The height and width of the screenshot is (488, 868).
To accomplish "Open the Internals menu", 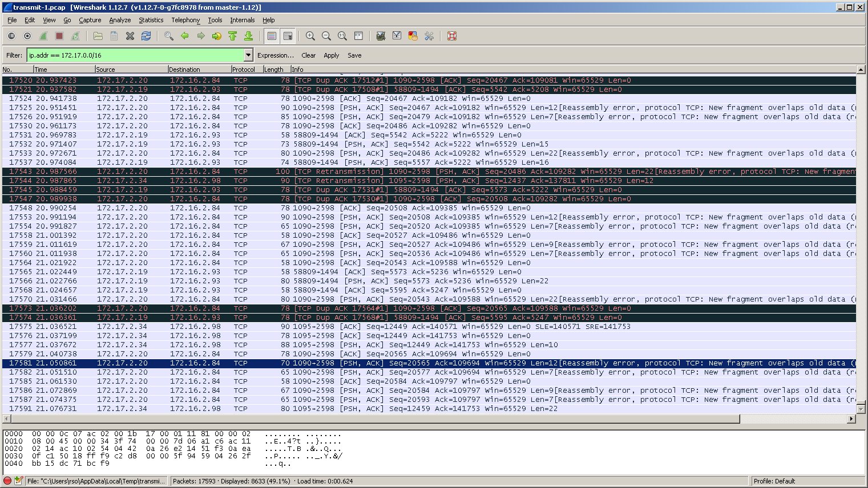I will (x=242, y=20).
